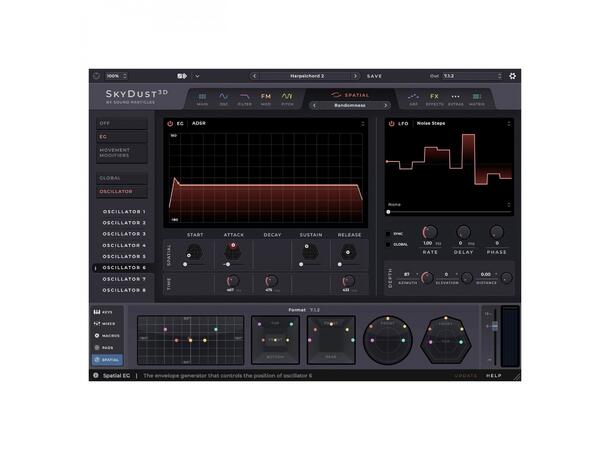Select GLOBAL scope option

pos(122,178)
